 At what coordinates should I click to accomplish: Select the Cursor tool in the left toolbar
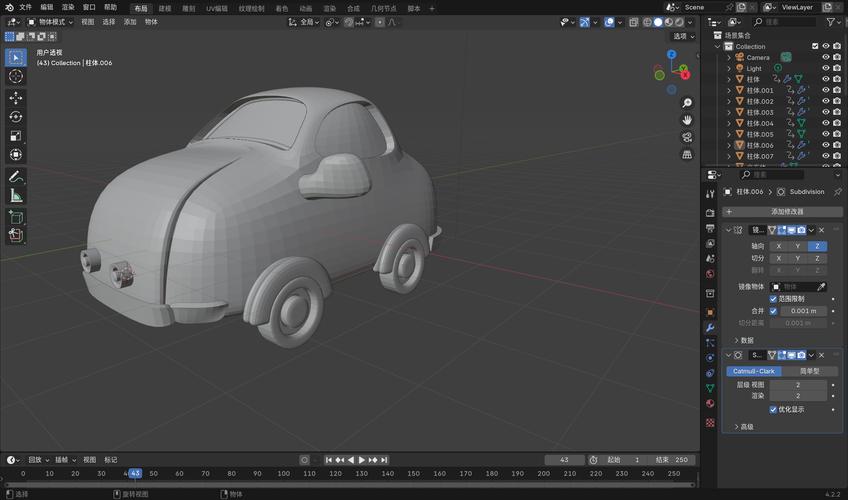[16, 76]
